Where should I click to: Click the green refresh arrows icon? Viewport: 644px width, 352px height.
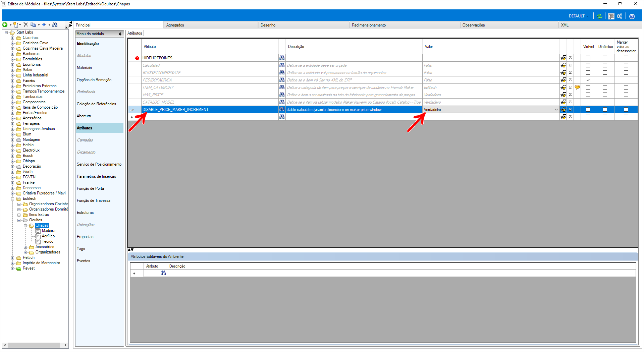click(600, 16)
